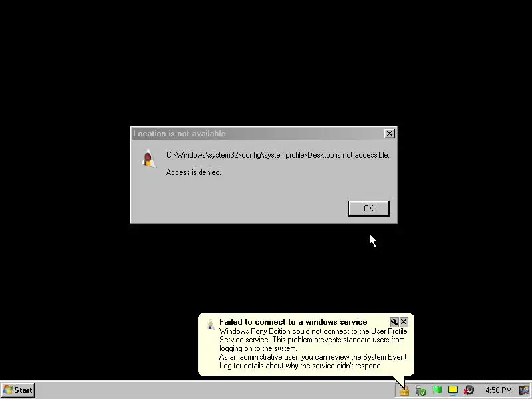
Task: Click the 'Failed to connect to a windows service' heading
Action: (x=293, y=322)
